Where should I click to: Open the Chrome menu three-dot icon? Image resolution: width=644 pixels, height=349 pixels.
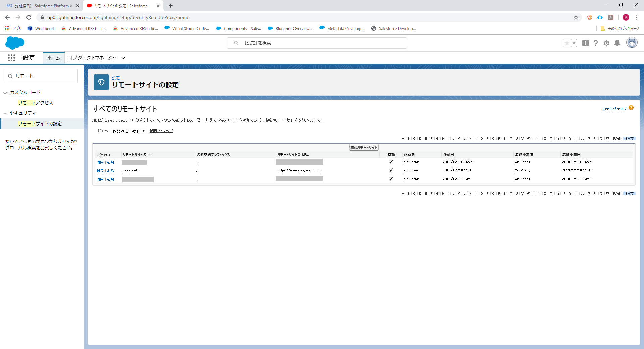tap(637, 17)
